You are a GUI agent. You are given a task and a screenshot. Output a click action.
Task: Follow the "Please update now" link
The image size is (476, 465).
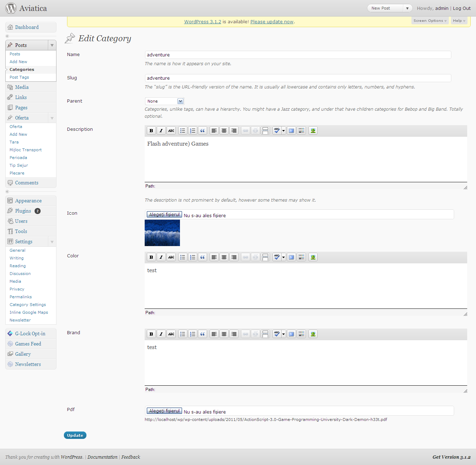272,22
